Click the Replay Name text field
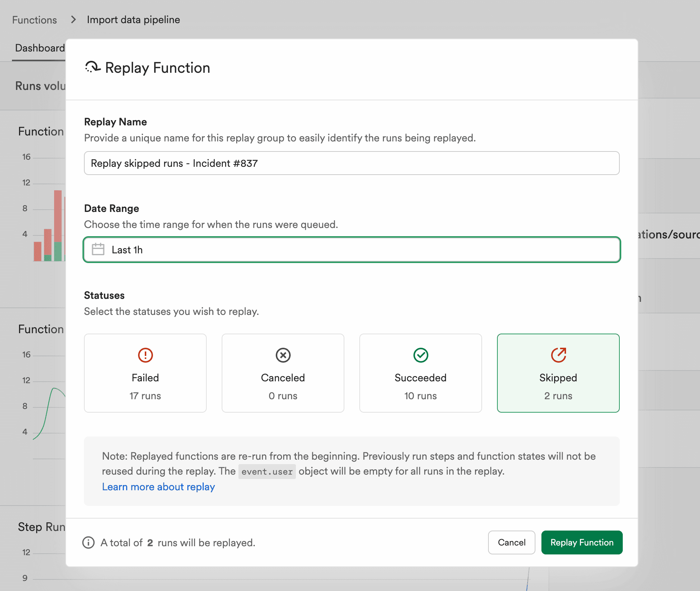Screen dimensions: 700x591 click(351, 163)
